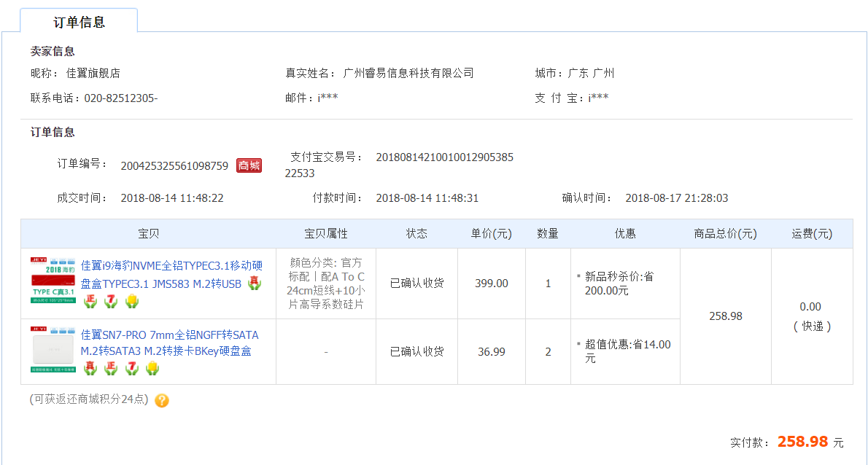Click the phone number 020-82512305-
The image size is (868, 465).
(x=120, y=98)
